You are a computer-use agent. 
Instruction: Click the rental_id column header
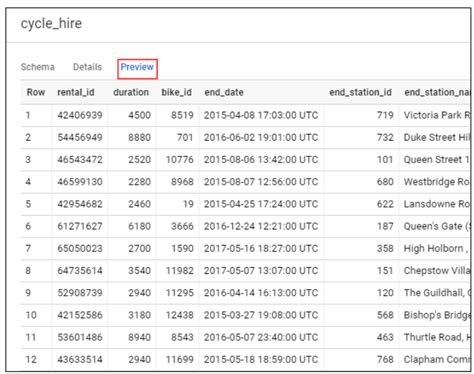pyautogui.click(x=76, y=92)
